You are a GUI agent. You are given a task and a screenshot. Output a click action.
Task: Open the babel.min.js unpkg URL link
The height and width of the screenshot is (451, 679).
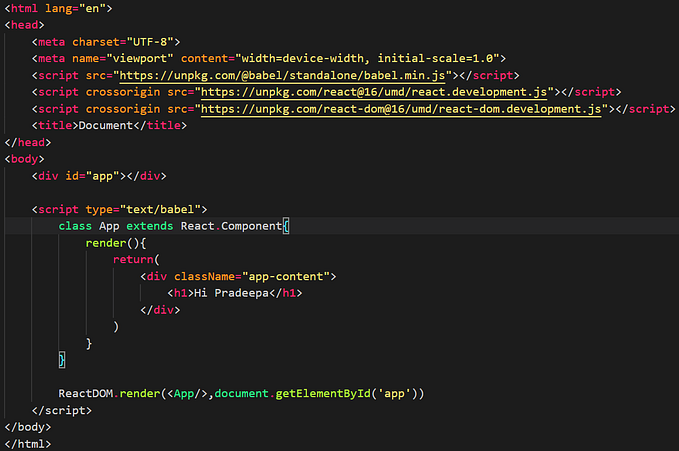click(x=282, y=75)
